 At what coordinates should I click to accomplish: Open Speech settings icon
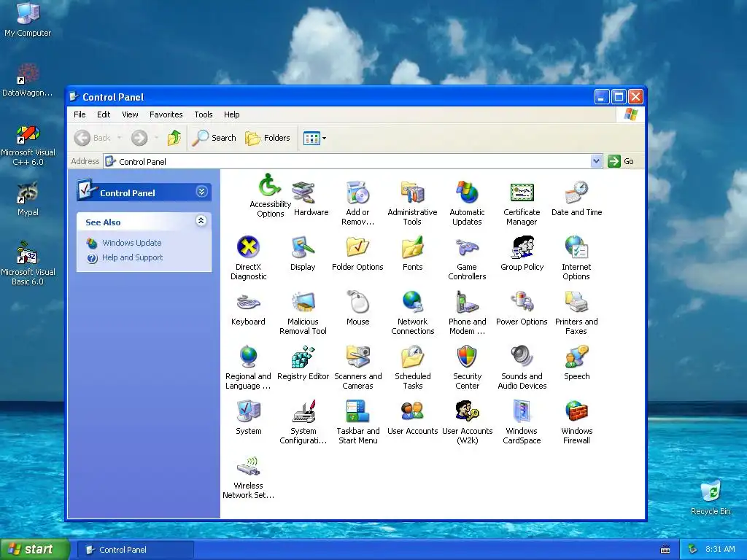click(x=576, y=363)
